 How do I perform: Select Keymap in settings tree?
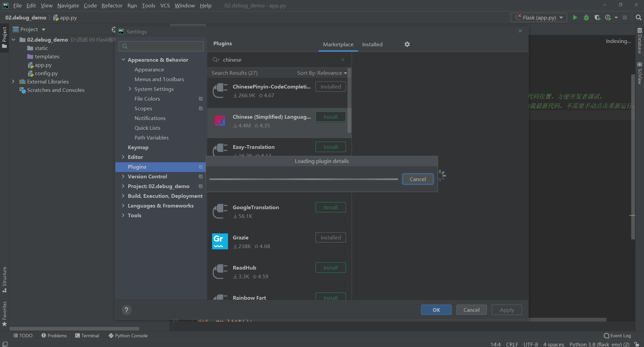pos(138,147)
